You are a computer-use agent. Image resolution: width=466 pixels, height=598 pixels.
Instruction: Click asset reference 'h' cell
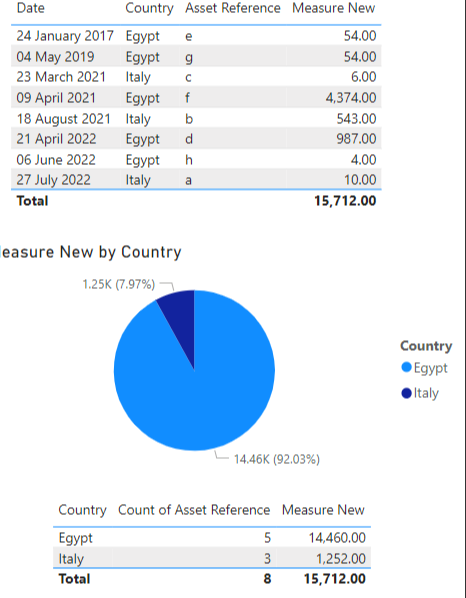pyautogui.click(x=189, y=160)
